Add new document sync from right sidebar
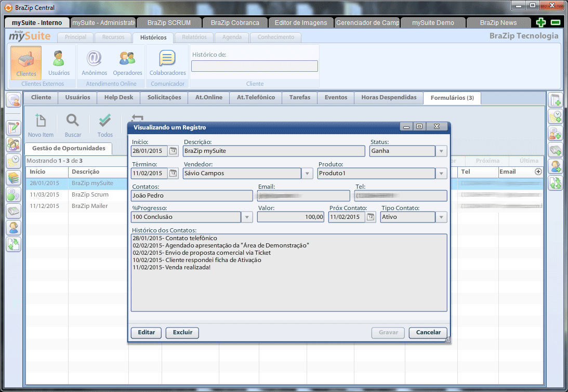 (556, 184)
